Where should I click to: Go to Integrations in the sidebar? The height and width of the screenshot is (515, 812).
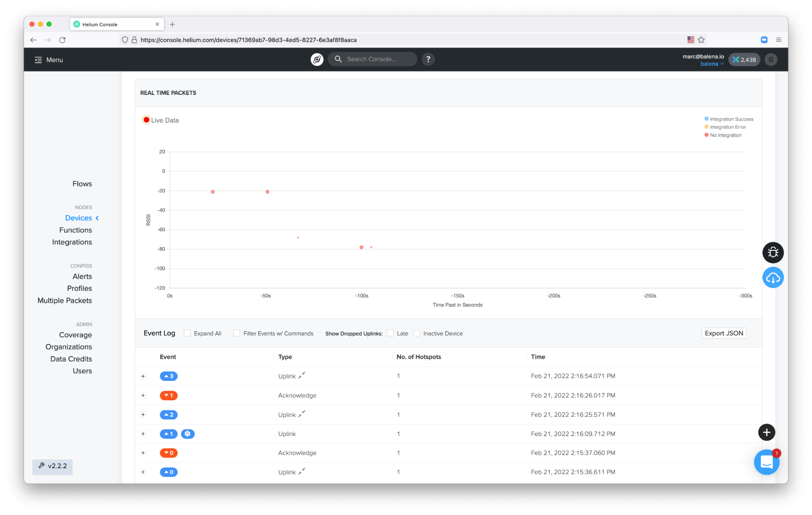pyautogui.click(x=72, y=242)
